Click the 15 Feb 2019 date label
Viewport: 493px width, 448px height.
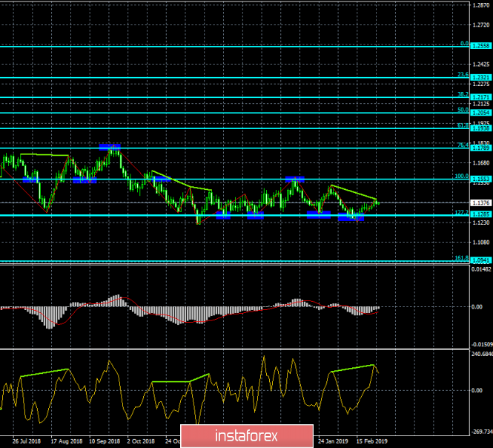pyautogui.click(x=371, y=441)
